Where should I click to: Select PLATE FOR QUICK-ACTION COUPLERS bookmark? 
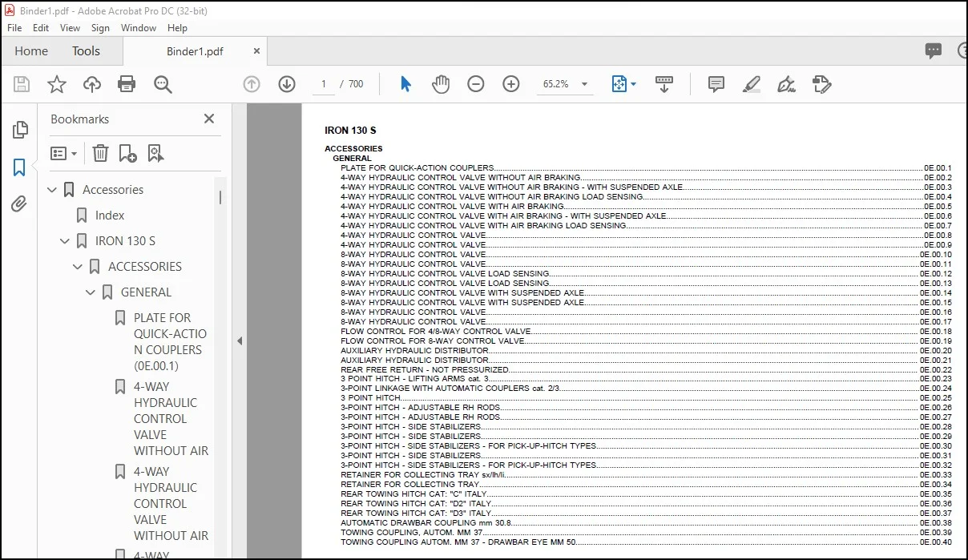(170, 342)
